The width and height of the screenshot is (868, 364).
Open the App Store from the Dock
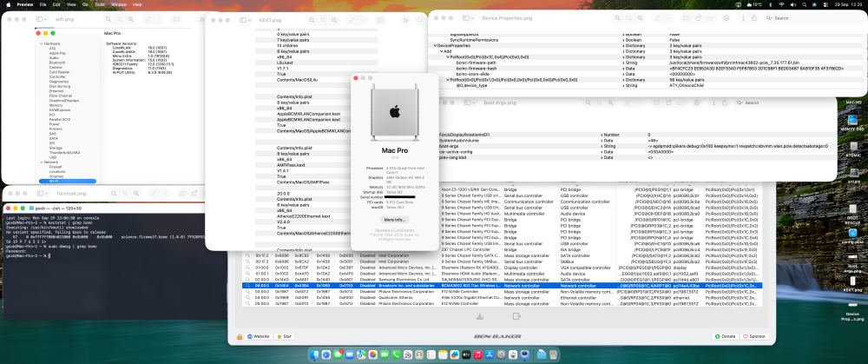coord(490,354)
